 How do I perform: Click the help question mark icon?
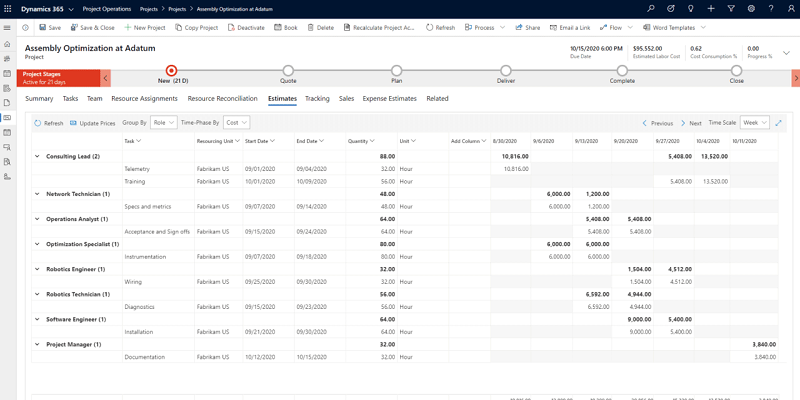click(x=770, y=9)
